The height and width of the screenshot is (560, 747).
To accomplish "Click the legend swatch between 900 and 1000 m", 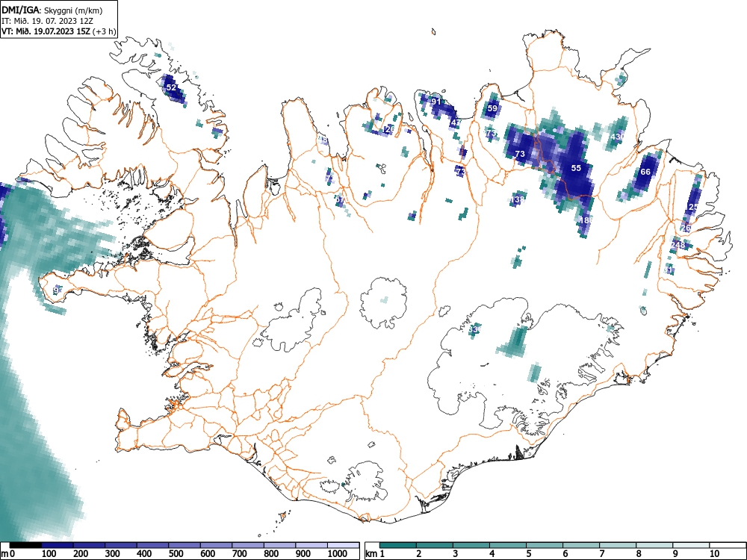I will (312, 545).
